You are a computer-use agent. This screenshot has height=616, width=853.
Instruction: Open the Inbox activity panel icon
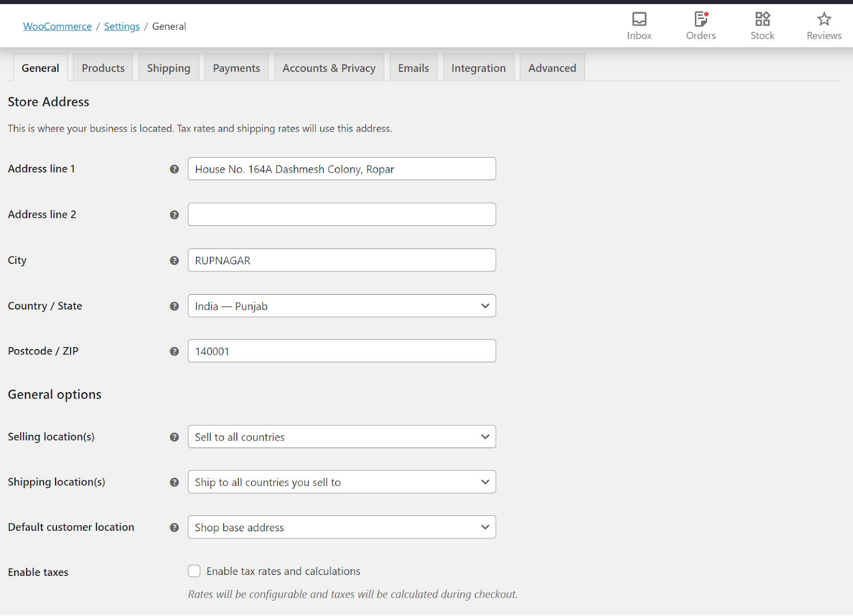click(639, 20)
